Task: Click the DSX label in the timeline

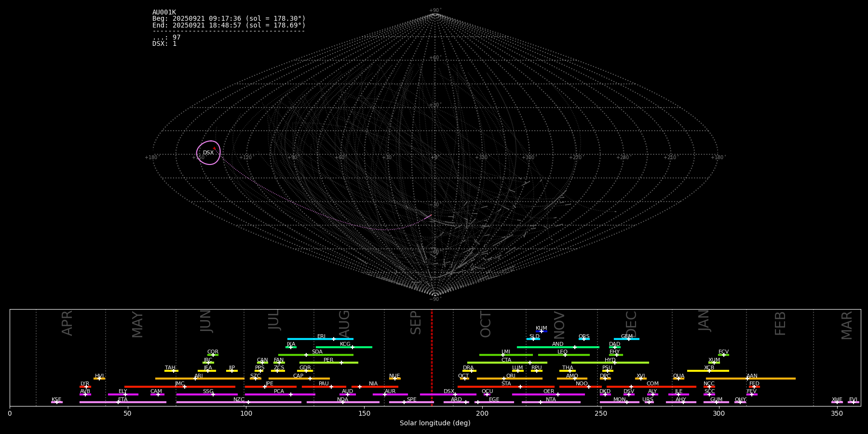Action: [449, 392]
